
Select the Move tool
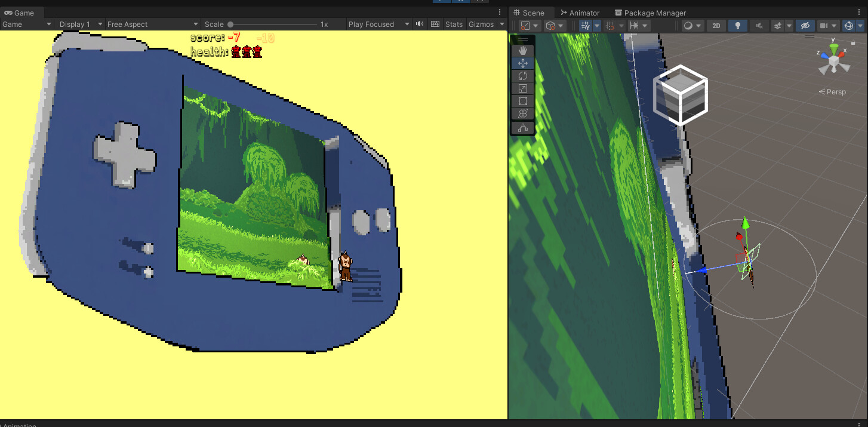522,63
